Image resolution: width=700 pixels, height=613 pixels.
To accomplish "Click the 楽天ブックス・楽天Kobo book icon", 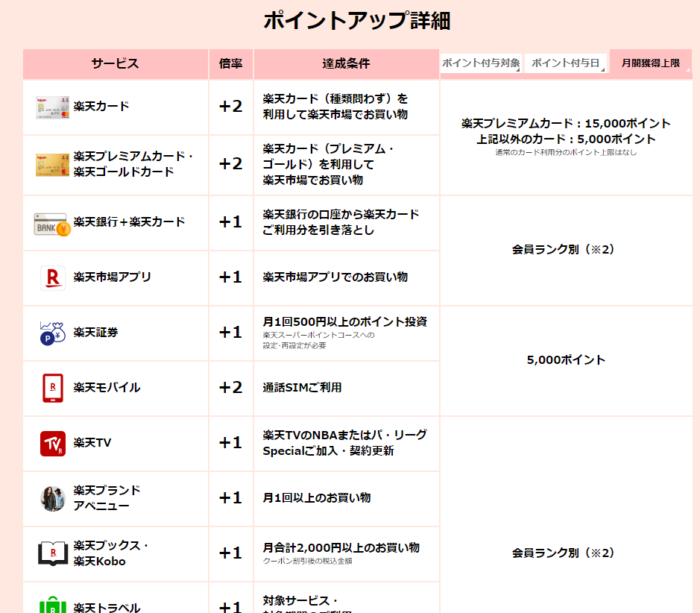I will (x=52, y=553).
